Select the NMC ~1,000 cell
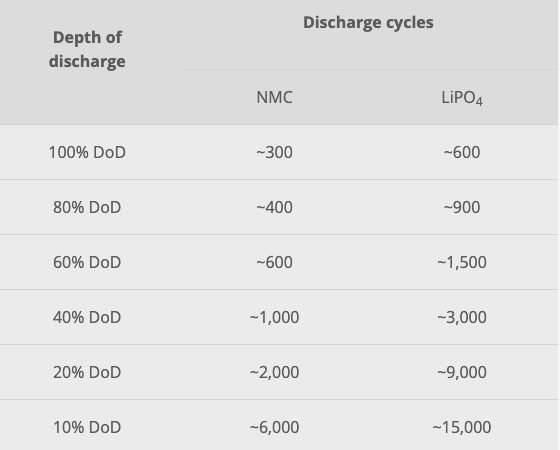 coord(274,317)
